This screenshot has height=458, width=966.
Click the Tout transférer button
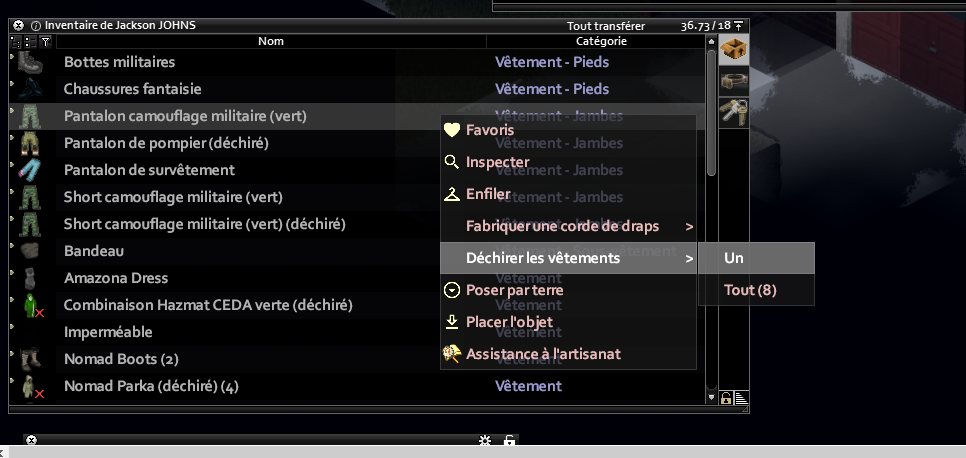[x=606, y=26]
